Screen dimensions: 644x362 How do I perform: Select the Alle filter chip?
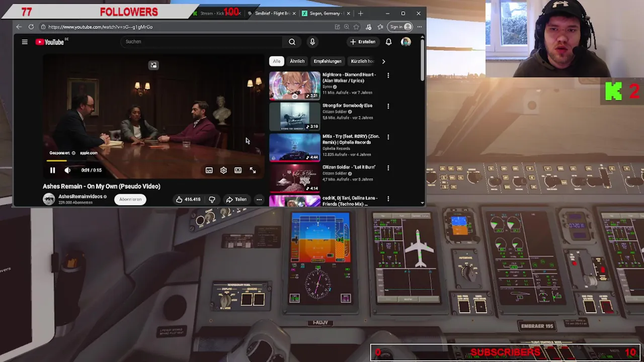point(277,61)
